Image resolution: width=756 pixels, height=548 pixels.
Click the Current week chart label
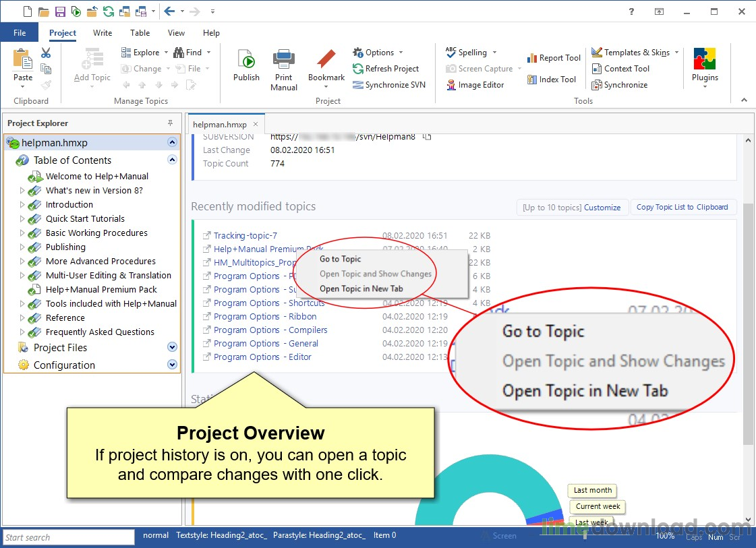click(x=598, y=506)
